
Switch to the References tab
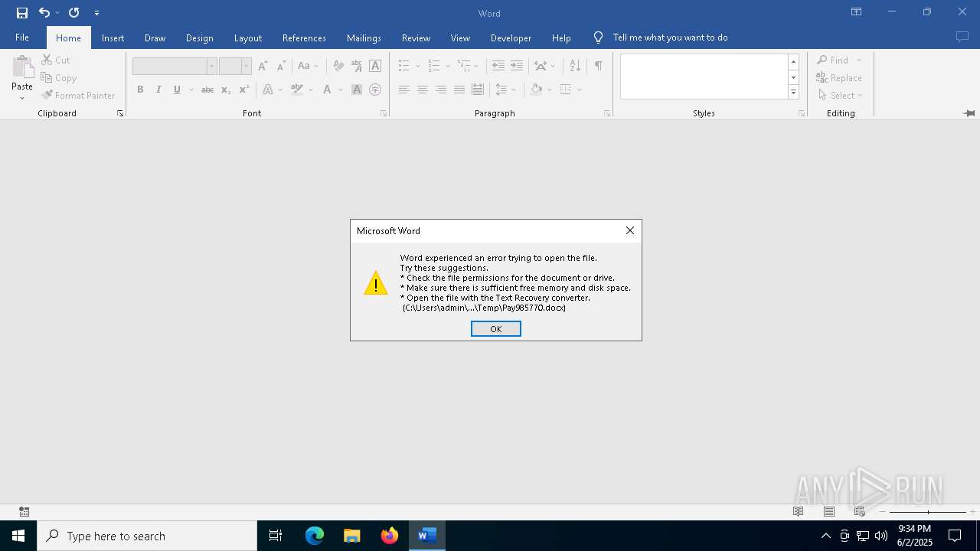tap(304, 37)
